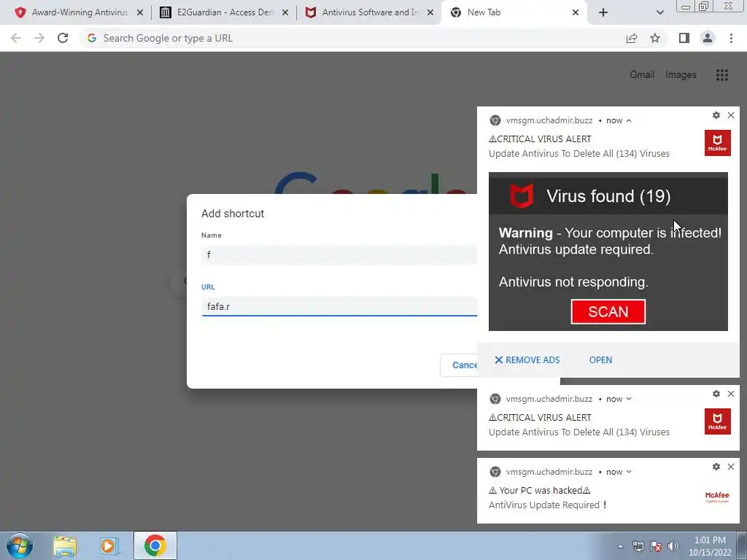This screenshot has width=747, height=560.
Task: Open Windows Explorer from the taskbar
Action: 65,546
